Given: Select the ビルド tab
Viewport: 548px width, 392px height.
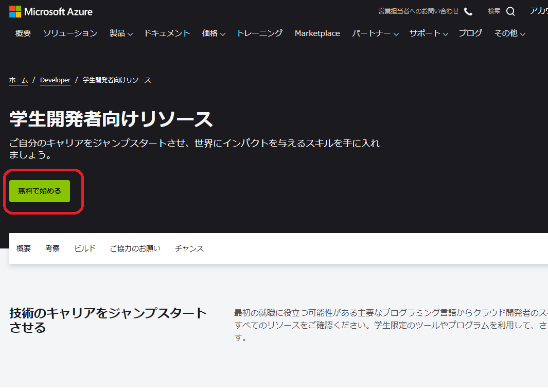Looking at the screenshot, I should tap(85, 248).
